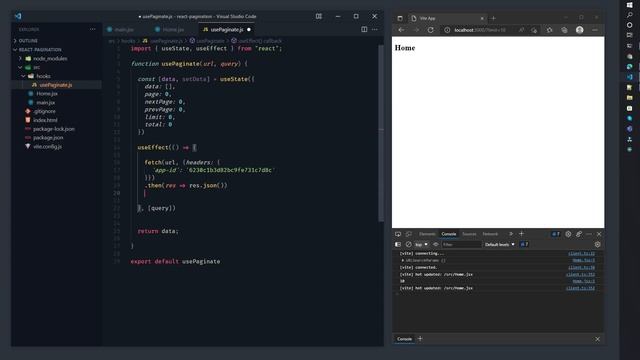Switch to the main.jsx editor tab
Image resolution: width=640 pixels, height=360 pixels.
(120, 29)
